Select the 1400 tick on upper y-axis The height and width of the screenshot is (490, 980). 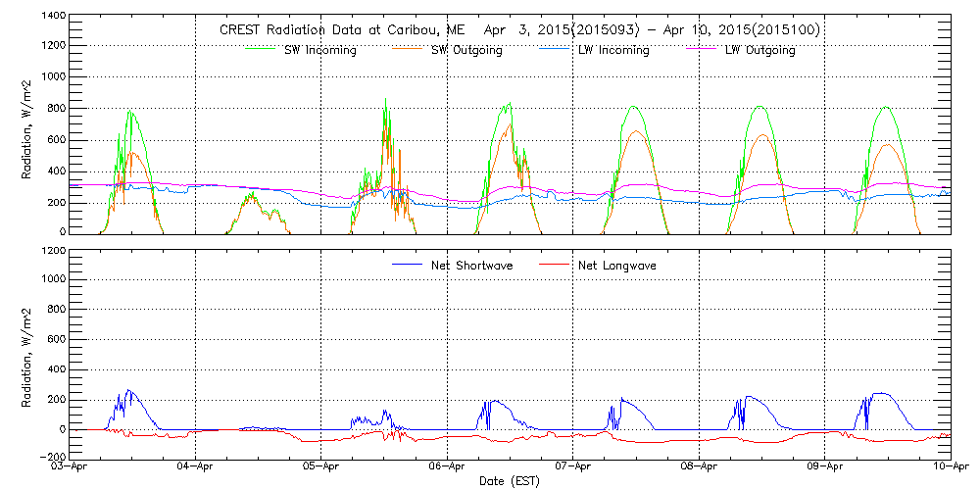pos(52,18)
